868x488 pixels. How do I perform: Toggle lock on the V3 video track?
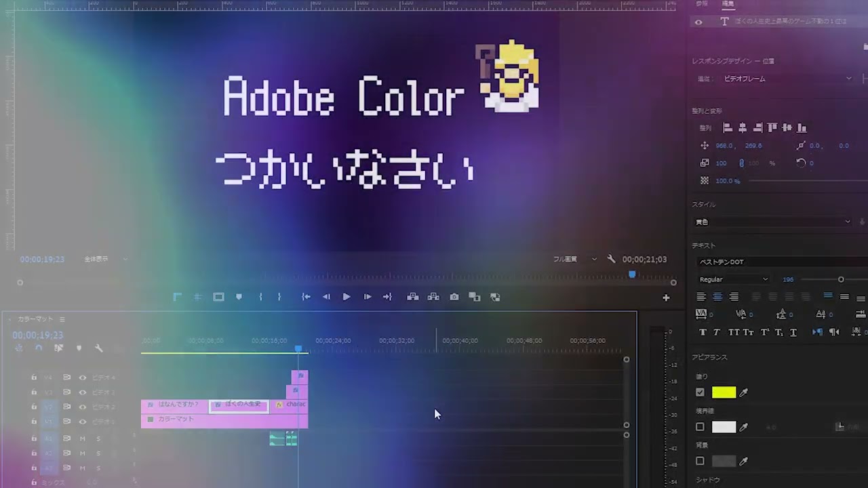33,392
